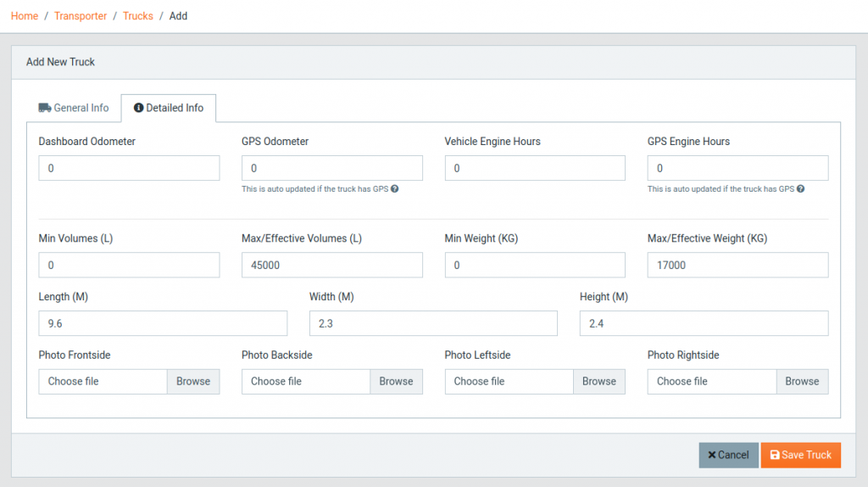The image size is (868, 487).
Task: Select the Detailed Info tab
Action: 169,108
